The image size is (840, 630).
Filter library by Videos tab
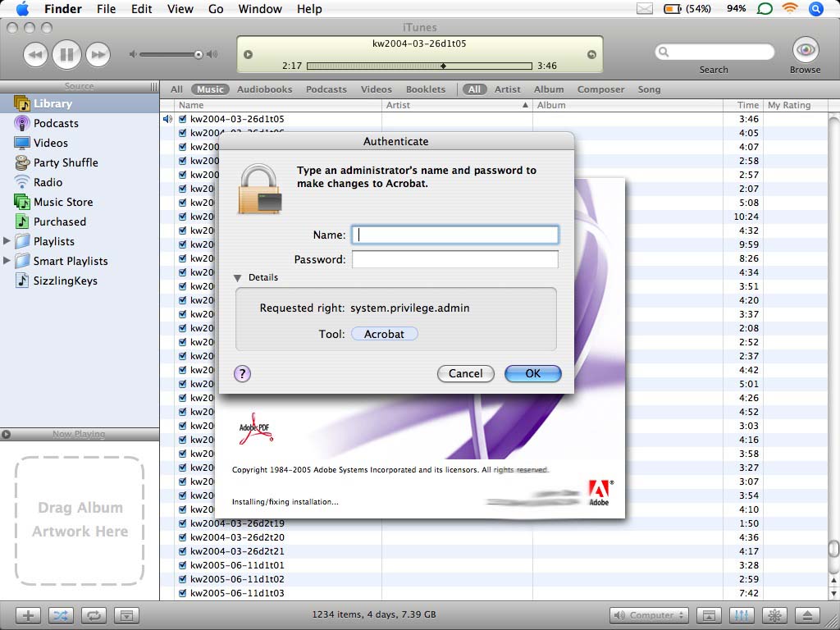point(376,89)
